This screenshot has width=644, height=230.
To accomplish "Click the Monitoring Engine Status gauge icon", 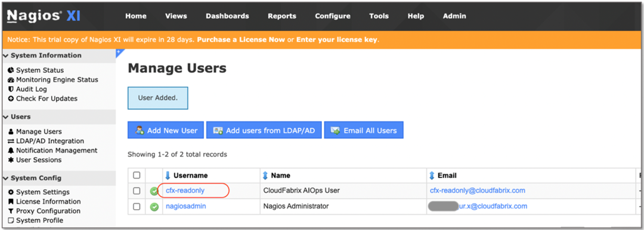I will [11, 80].
